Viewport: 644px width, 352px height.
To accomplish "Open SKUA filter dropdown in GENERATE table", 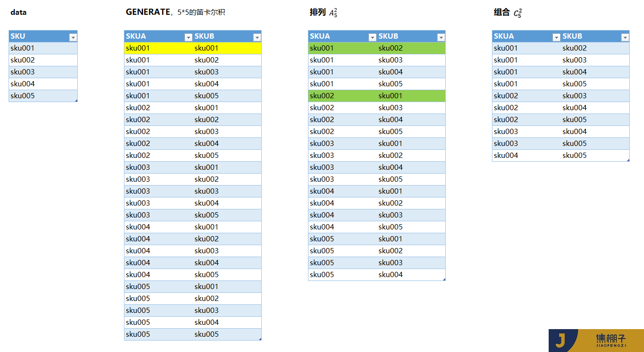I will coord(188,37).
